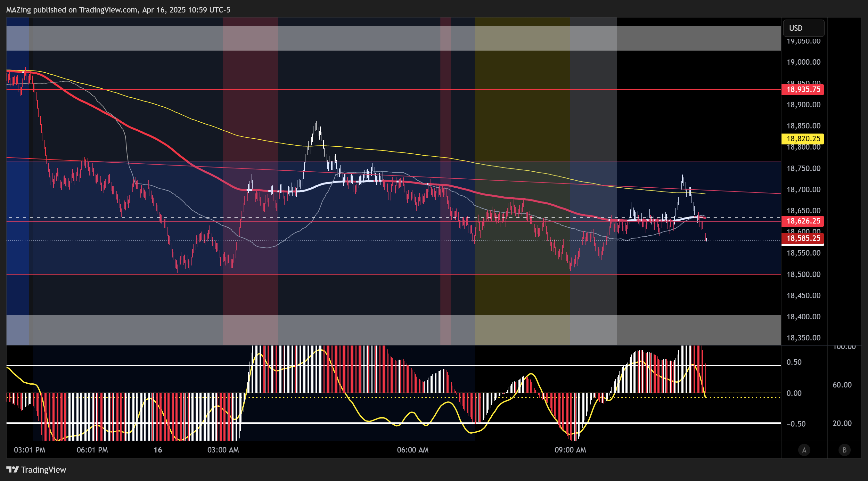Click the TradingView logo at bottom left

pyautogui.click(x=37, y=469)
